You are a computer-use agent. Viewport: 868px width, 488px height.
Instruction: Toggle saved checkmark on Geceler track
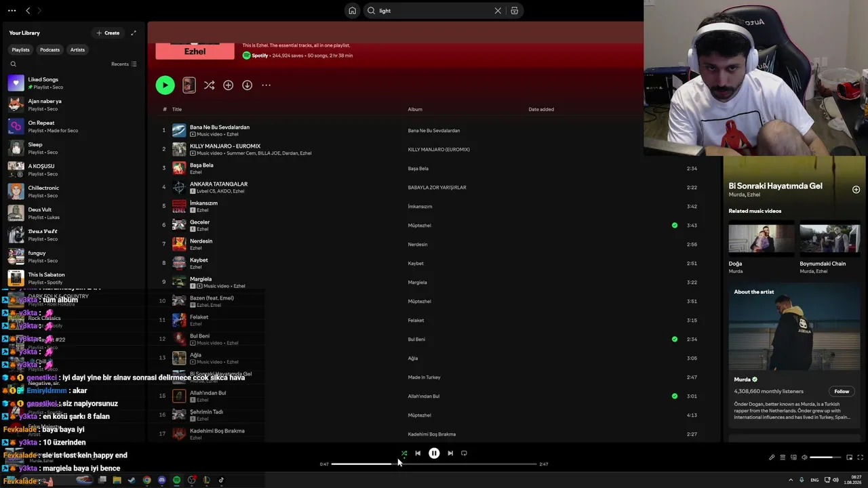(674, 225)
